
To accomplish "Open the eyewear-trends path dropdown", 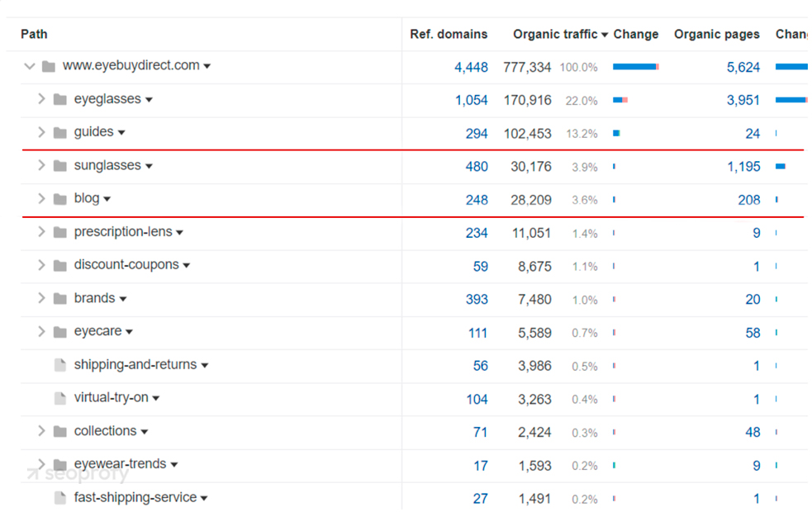I will pos(174,465).
